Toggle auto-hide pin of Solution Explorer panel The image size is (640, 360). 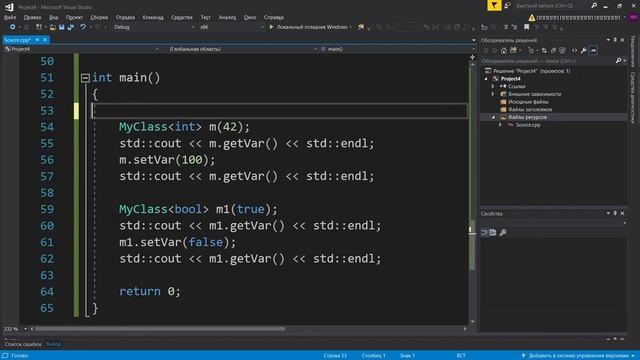[615, 40]
